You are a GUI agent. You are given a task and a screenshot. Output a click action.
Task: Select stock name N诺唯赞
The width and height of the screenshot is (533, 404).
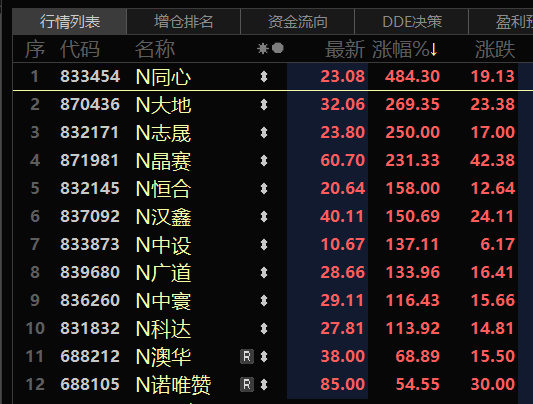(x=173, y=385)
